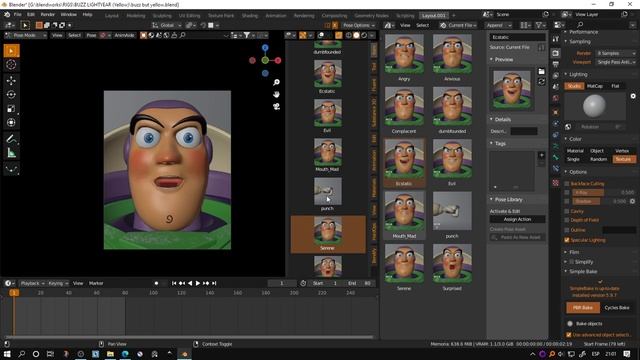Click the Blender taskbar icon
The height and width of the screenshot is (360, 640).
(184, 354)
